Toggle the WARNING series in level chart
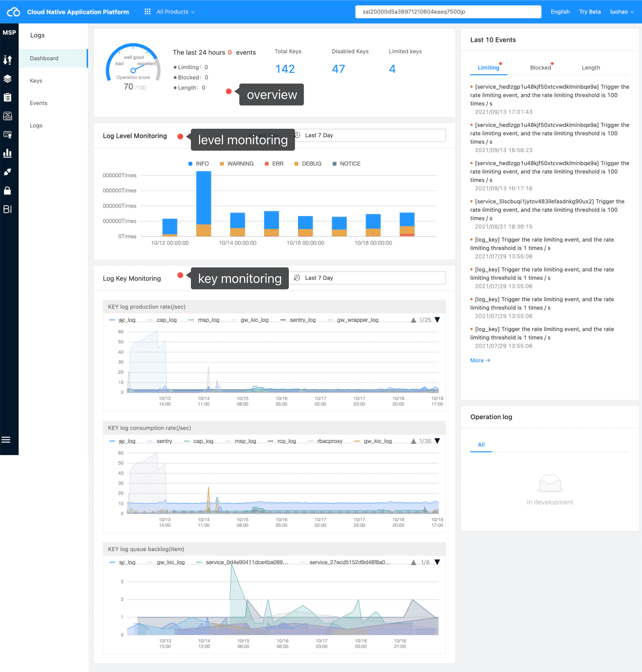The image size is (642, 672). coord(237,164)
